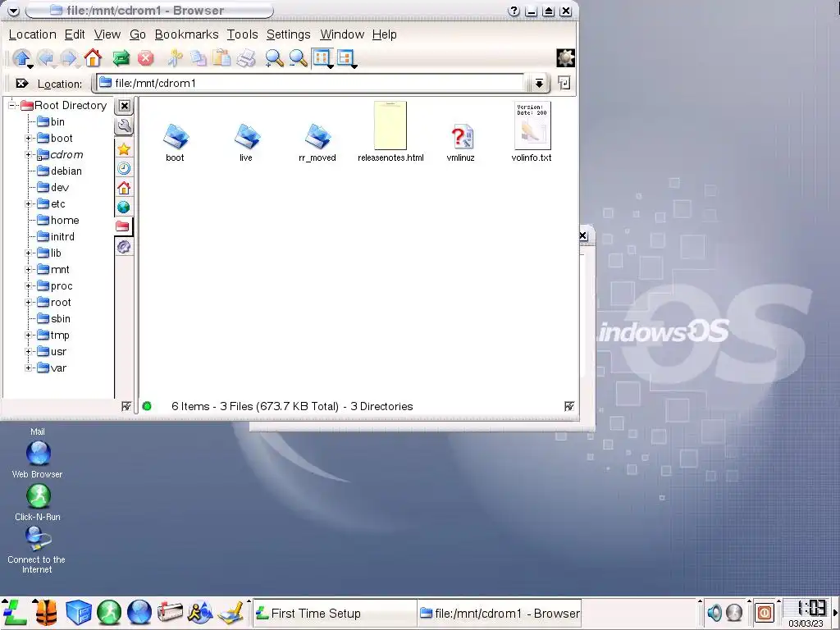Expand the var folder tree node
840x630 pixels.
[x=29, y=368]
